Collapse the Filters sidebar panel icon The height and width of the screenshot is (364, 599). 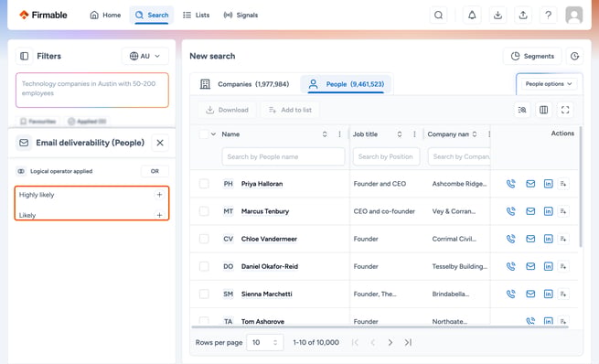24,56
